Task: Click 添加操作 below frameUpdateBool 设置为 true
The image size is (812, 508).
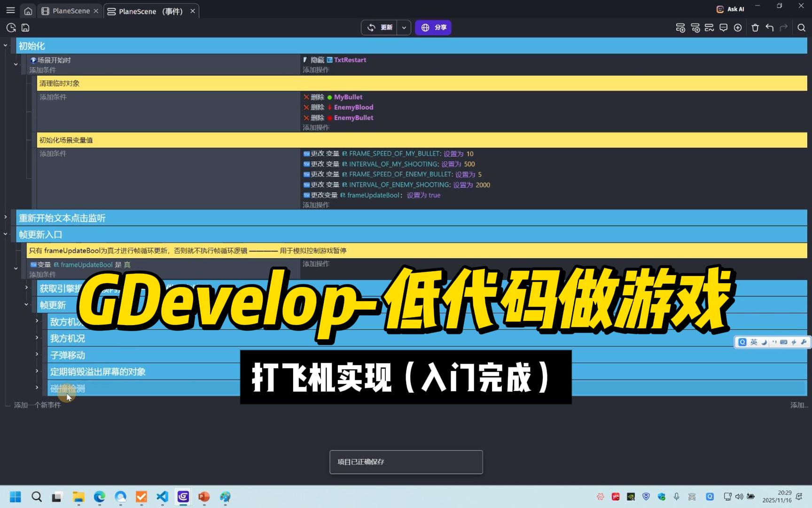Action: tap(316, 206)
